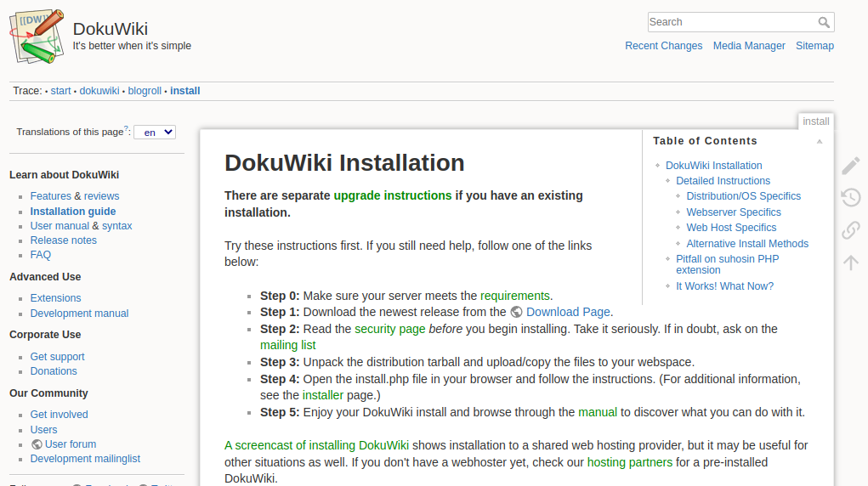Jump to Pitfall on suhosin PHP extension

coord(728,264)
